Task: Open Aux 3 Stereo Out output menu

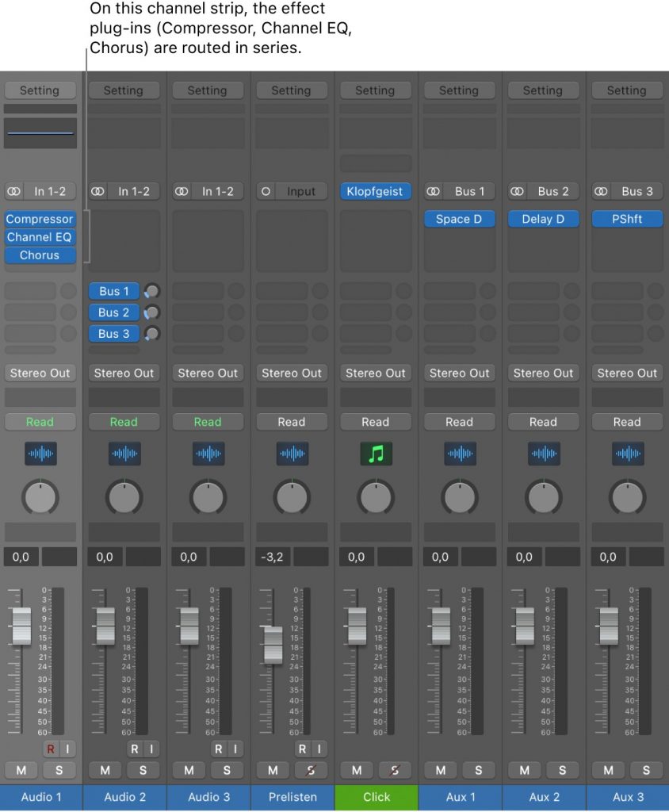Action: tap(628, 373)
